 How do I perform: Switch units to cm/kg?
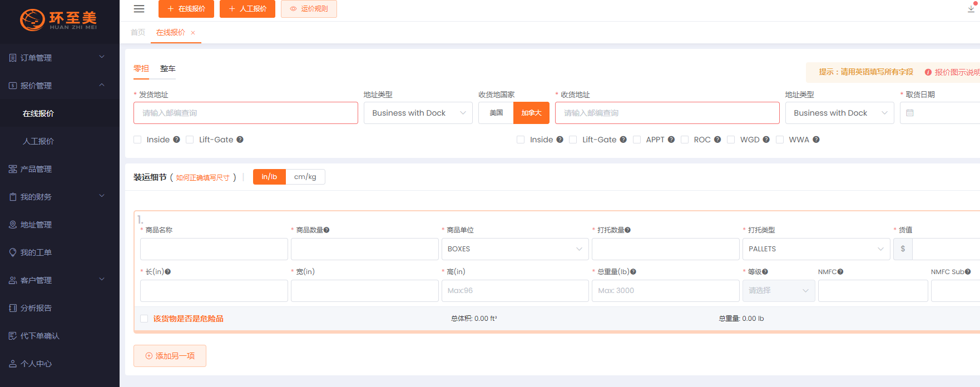305,177
